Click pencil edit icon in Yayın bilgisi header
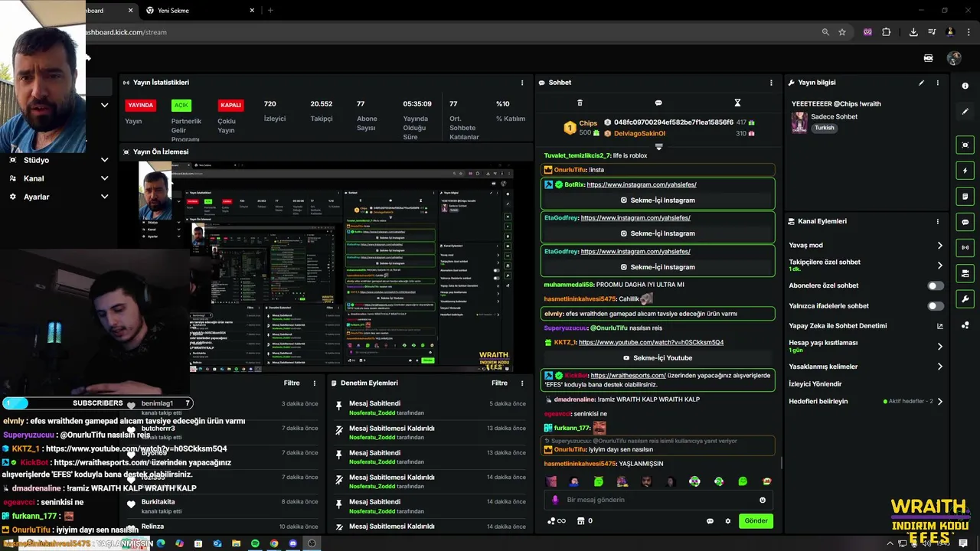The height and width of the screenshot is (551, 980). click(x=921, y=83)
